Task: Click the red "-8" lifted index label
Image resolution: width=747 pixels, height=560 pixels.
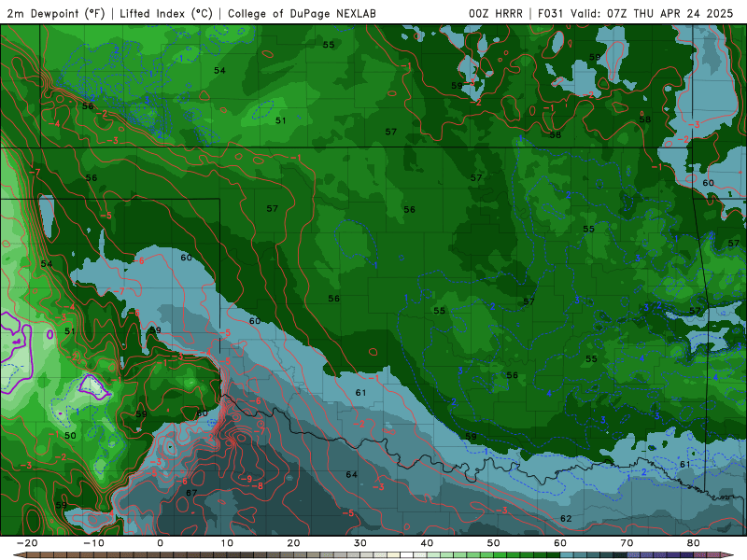Action: 258,486
